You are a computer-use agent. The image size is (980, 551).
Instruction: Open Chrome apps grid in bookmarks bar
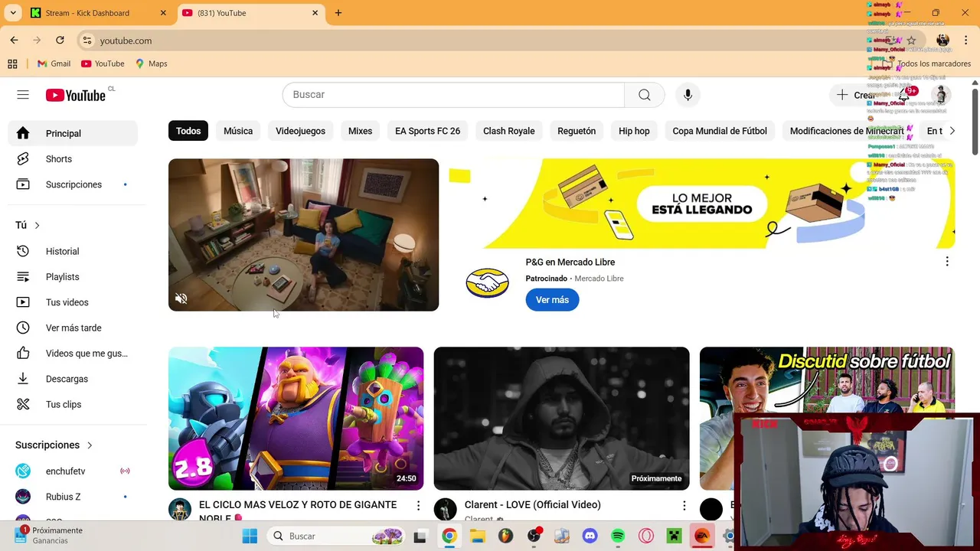point(12,64)
